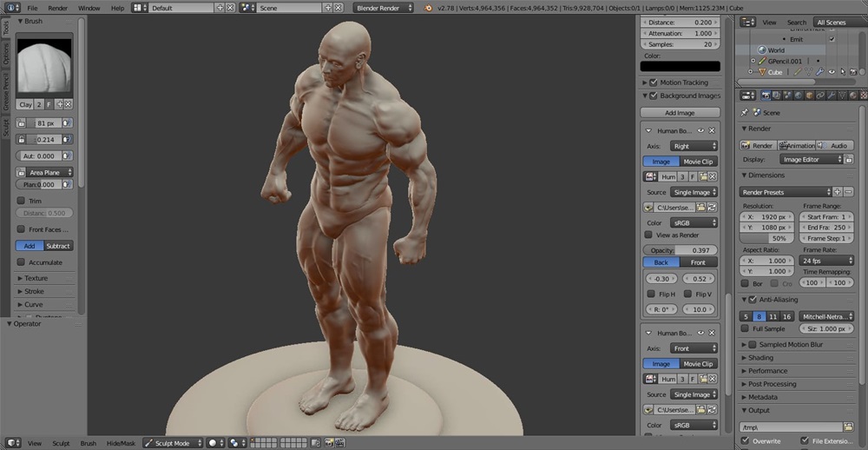Open the Hide/Mask menu in viewport header
Viewport: 868px width, 450px height.
coord(121,443)
